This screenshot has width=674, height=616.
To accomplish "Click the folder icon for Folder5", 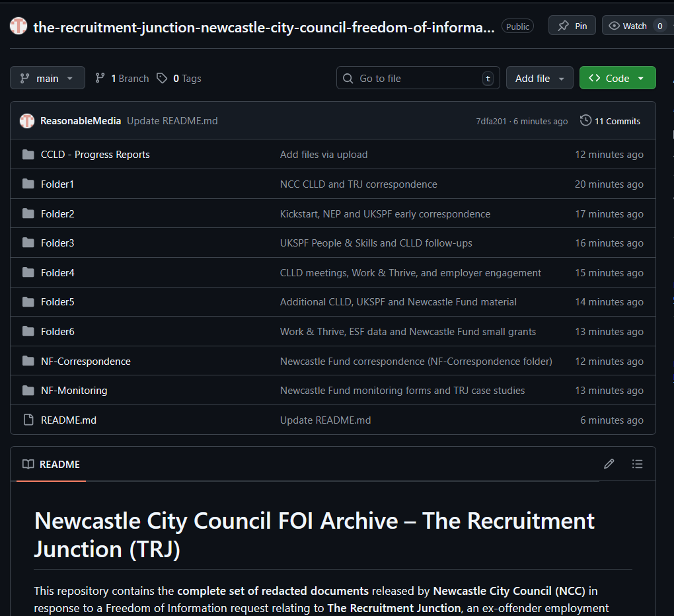I will (x=28, y=302).
